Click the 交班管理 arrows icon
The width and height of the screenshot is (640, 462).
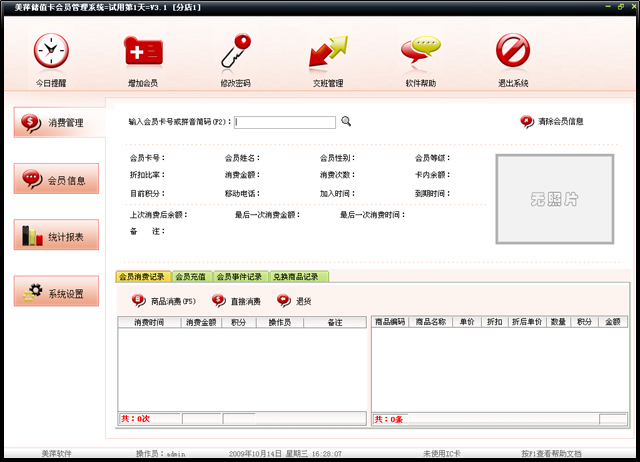click(327, 52)
